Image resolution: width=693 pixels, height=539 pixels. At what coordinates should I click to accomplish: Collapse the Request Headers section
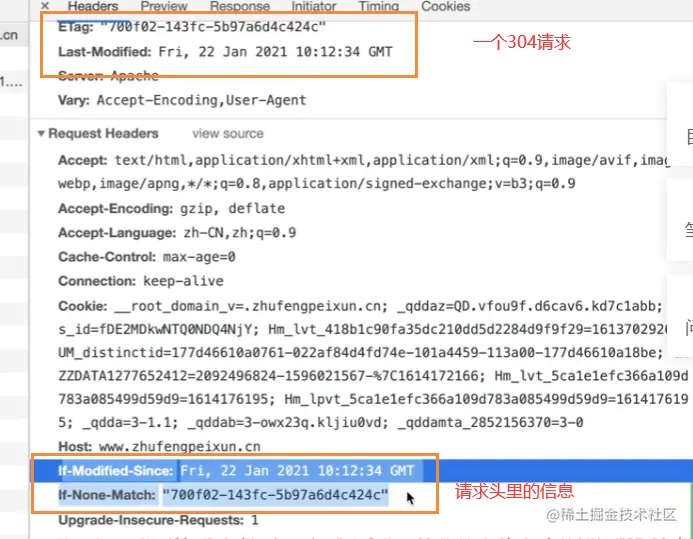click(x=41, y=133)
